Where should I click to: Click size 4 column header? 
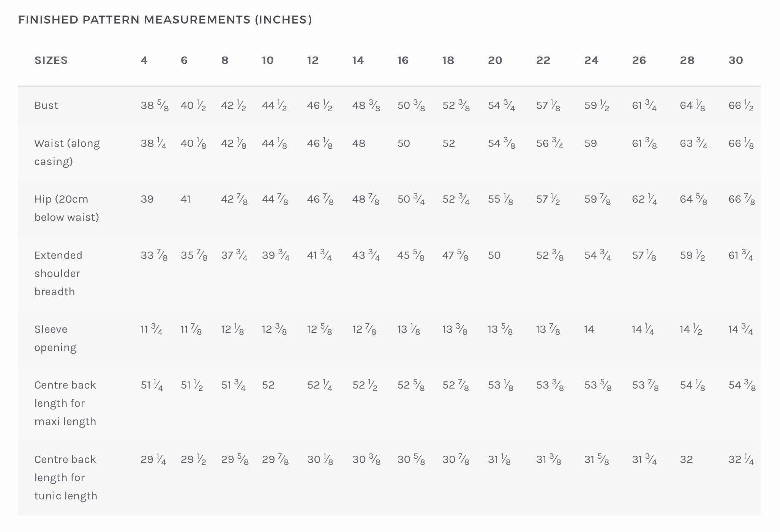[144, 60]
